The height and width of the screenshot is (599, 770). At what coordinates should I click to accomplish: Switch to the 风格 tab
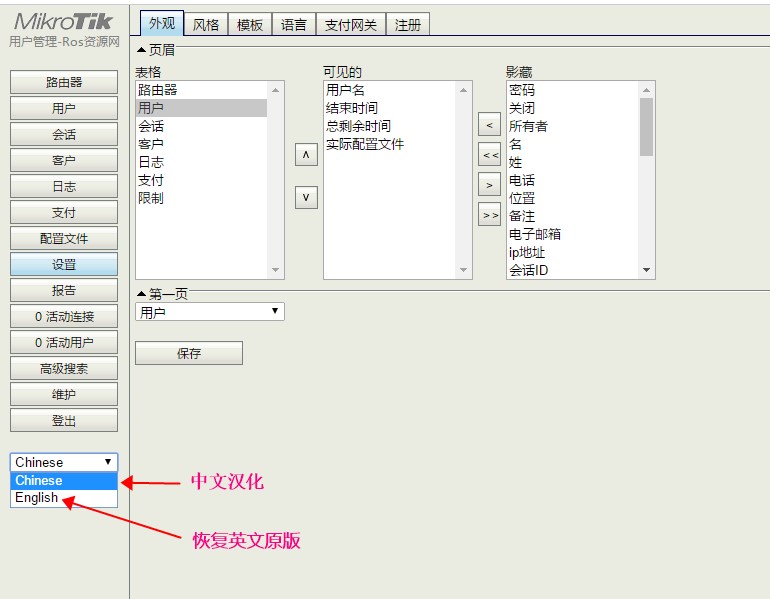pyautogui.click(x=206, y=25)
